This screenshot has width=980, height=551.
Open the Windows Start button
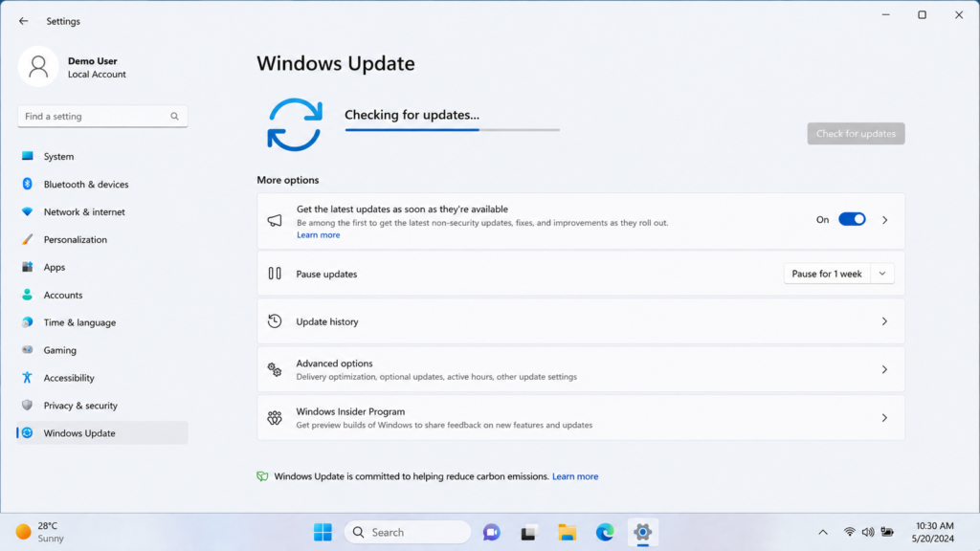click(323, 532)
